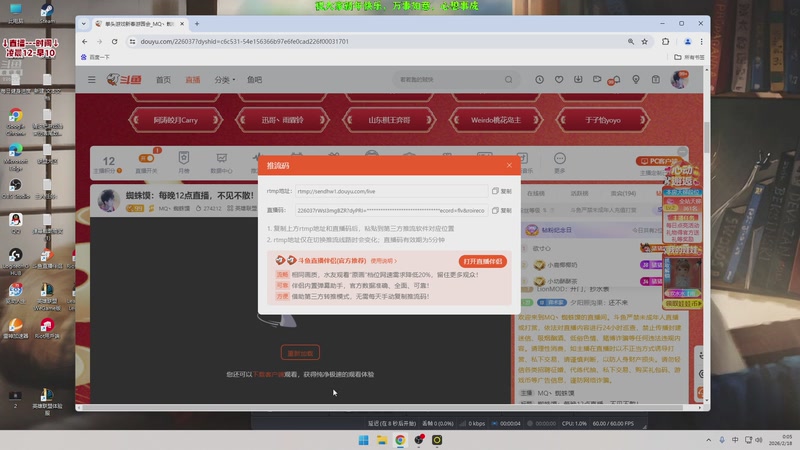Click the 重新加载 reload button in player
800x450 pixels.
point(300,353)
